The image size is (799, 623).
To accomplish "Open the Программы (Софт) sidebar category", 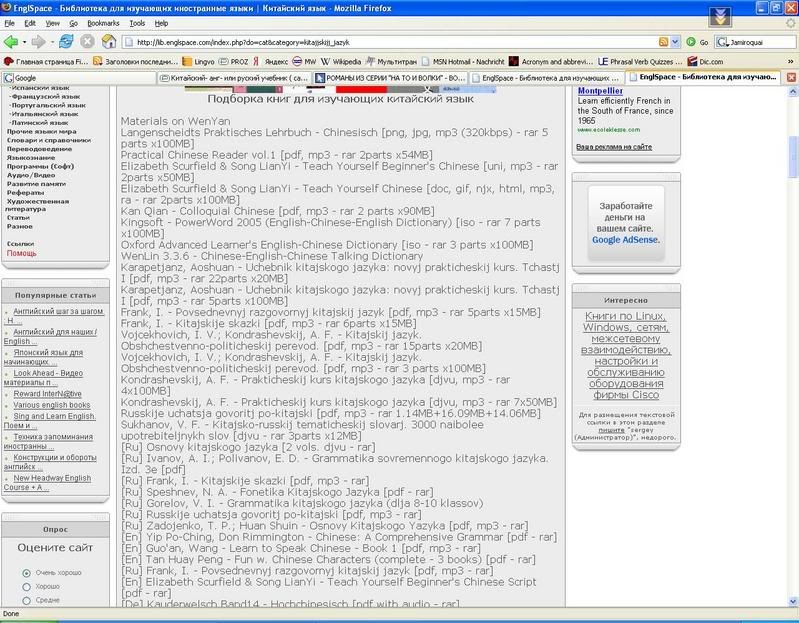I will tap(40, 166).
